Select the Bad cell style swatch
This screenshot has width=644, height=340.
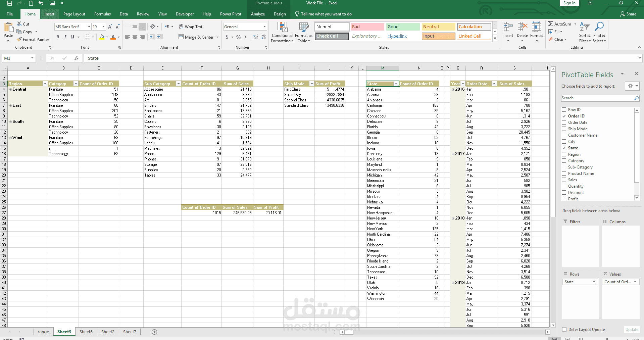coord(367,27)
